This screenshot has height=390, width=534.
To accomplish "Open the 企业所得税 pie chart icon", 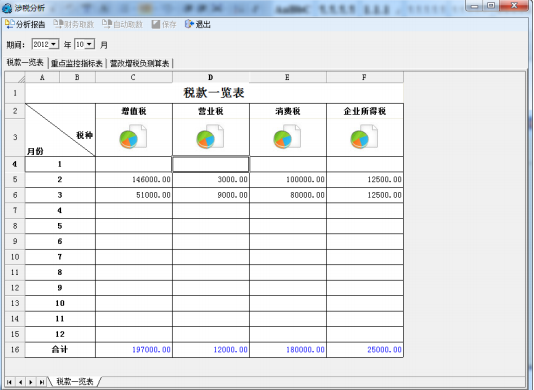I will point(364,137).
